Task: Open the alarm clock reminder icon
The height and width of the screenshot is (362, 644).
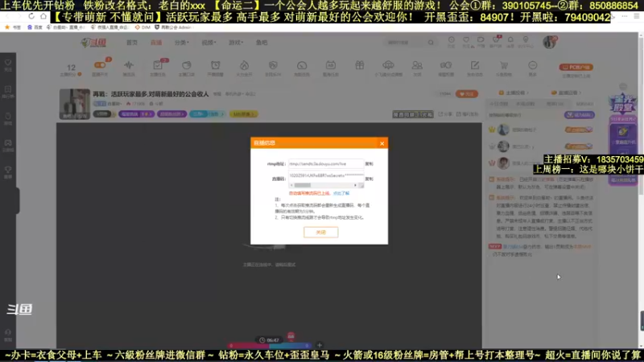Action: pyautogui.click(x=215, y=65)
